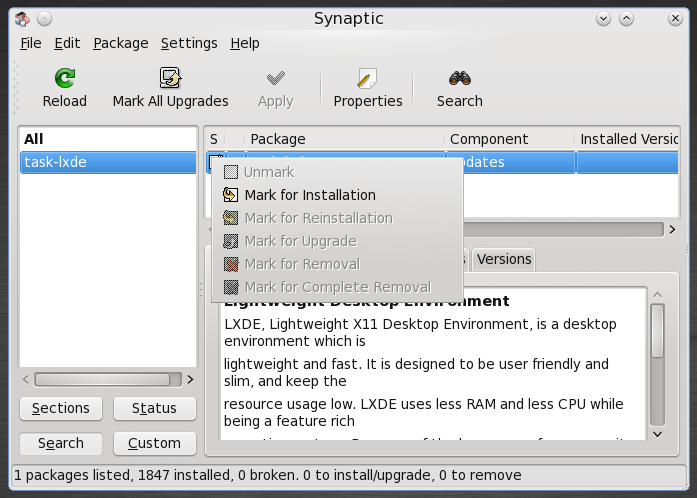Viewport: 697px width, 498px height.
Task: Click the filter list's horizontal scrollbar thumb
Action: (x=103, y=380)
